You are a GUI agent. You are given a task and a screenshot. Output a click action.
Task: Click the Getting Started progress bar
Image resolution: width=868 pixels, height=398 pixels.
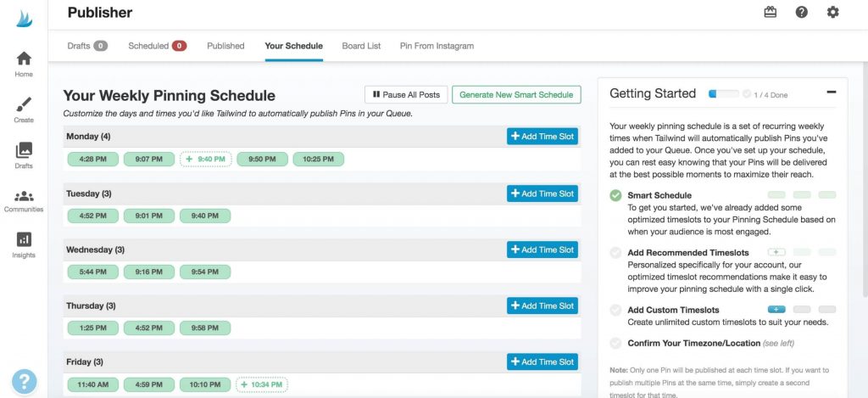[724, 94]
